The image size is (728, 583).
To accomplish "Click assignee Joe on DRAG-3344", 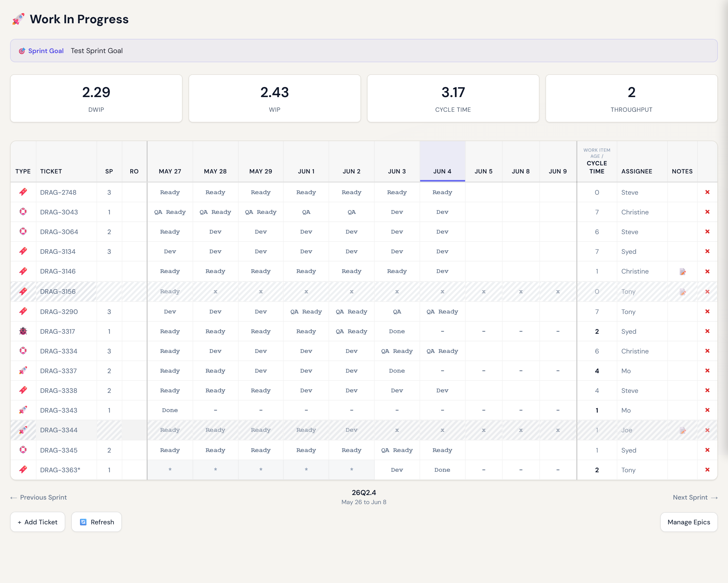I will 627,430.
